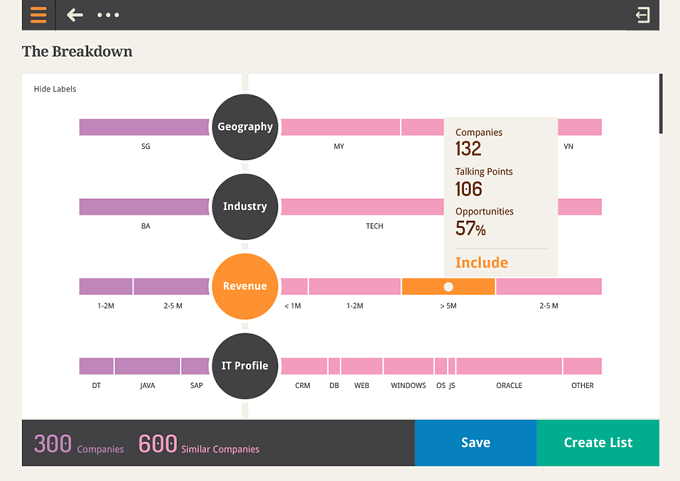Select the JS IT profile segment

pyautogui.click(x=452, y=366)
